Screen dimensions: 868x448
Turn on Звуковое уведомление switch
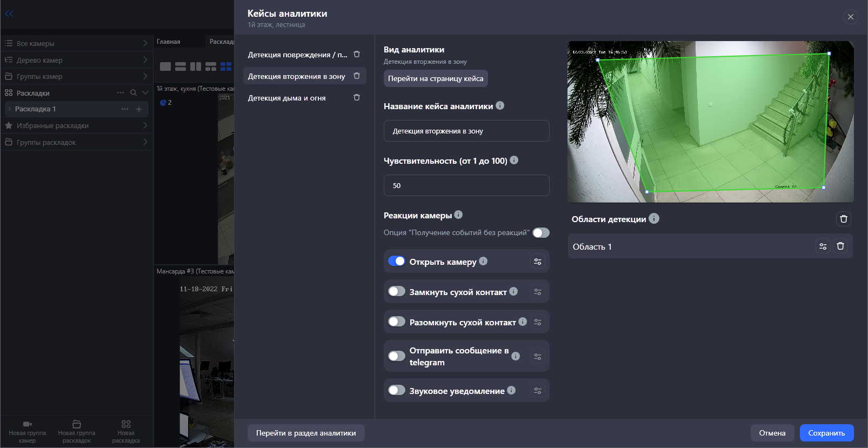pos(397,391)
